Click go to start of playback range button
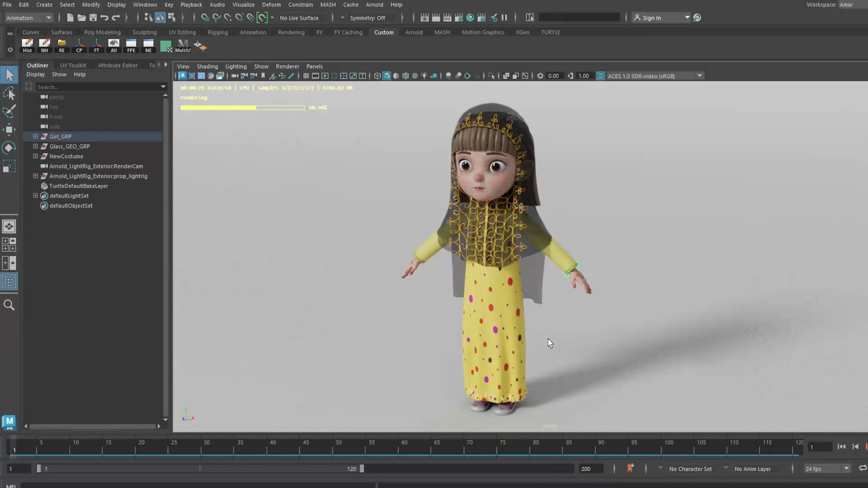Screen dimensions: 868x488 click(x=841, y=447)
